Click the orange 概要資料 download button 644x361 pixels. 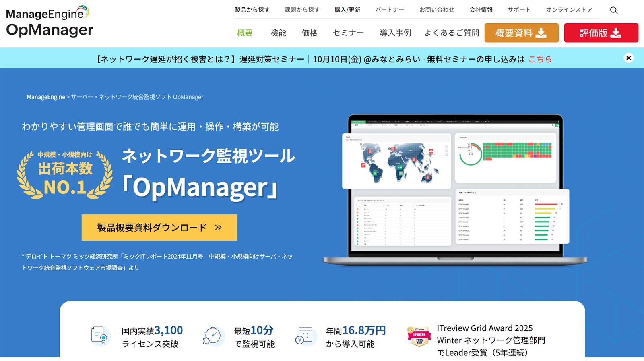(x=521, y=33)
